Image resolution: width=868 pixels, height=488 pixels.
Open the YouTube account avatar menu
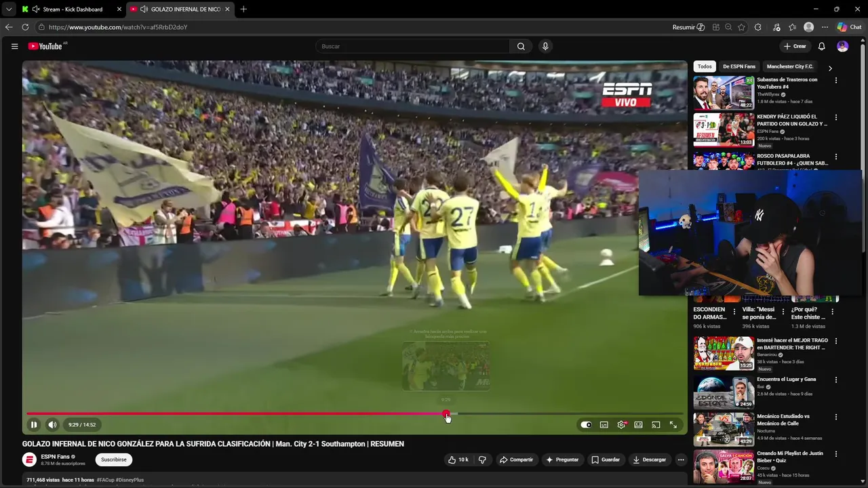pyautogui.click(x=842, y=46)
